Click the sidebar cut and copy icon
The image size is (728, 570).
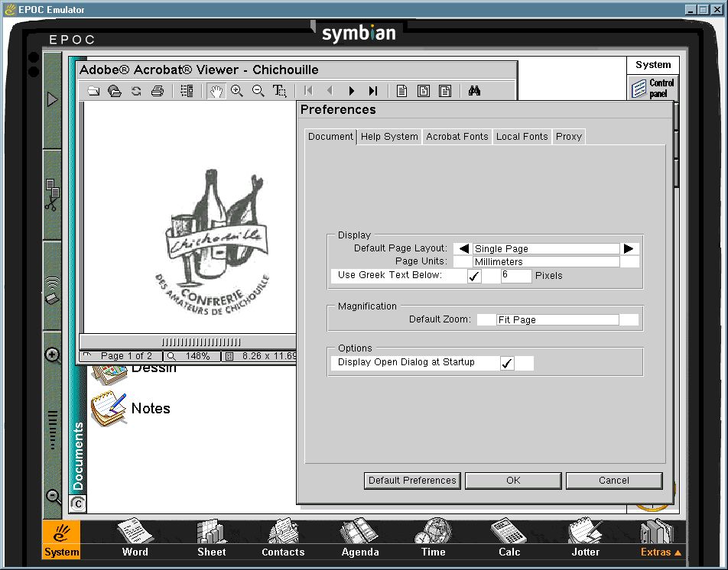click(x=52, y=195)
